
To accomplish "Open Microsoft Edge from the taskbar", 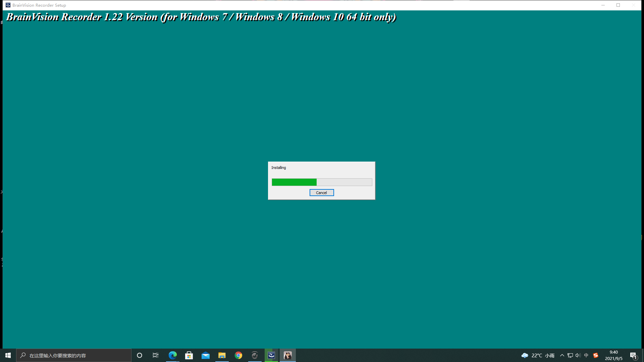I will click(x=172, y=355).
